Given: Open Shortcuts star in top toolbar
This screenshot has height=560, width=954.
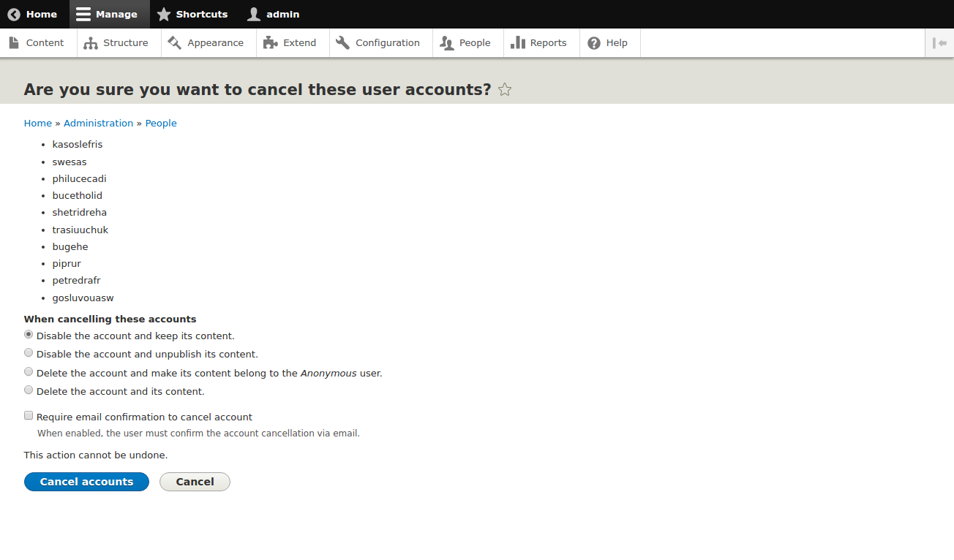Looking at the screenshot, I should 164,14.
